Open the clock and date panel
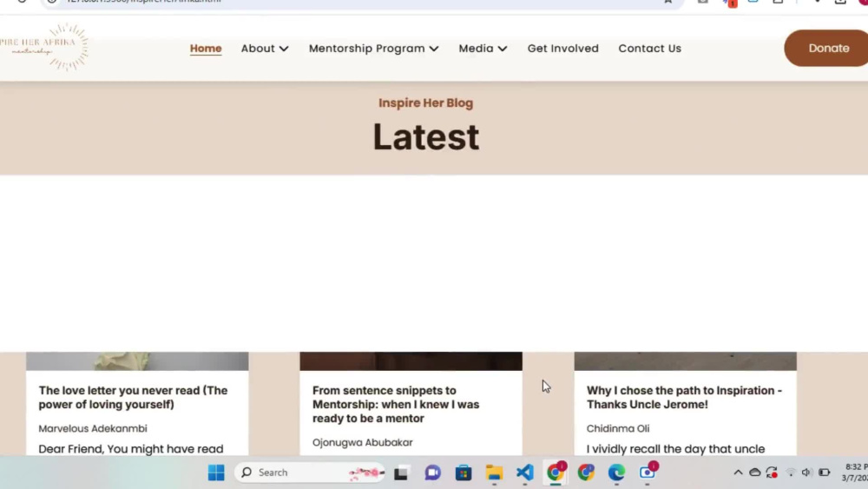 tap(855, 472)
